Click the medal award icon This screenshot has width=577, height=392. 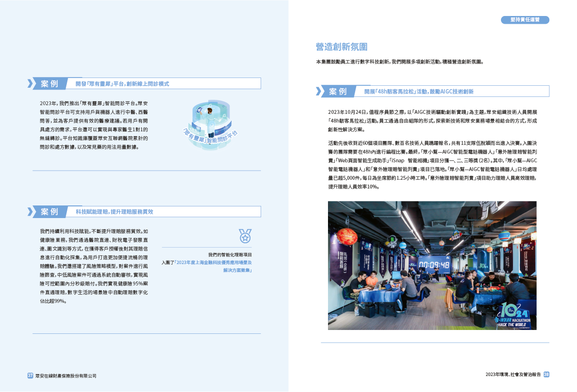coord(245,236)
